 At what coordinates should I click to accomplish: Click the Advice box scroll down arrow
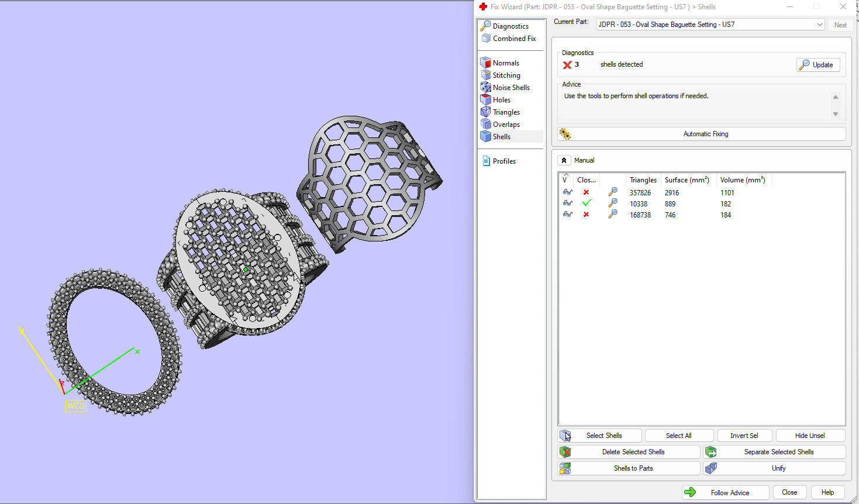coord(836,114)
